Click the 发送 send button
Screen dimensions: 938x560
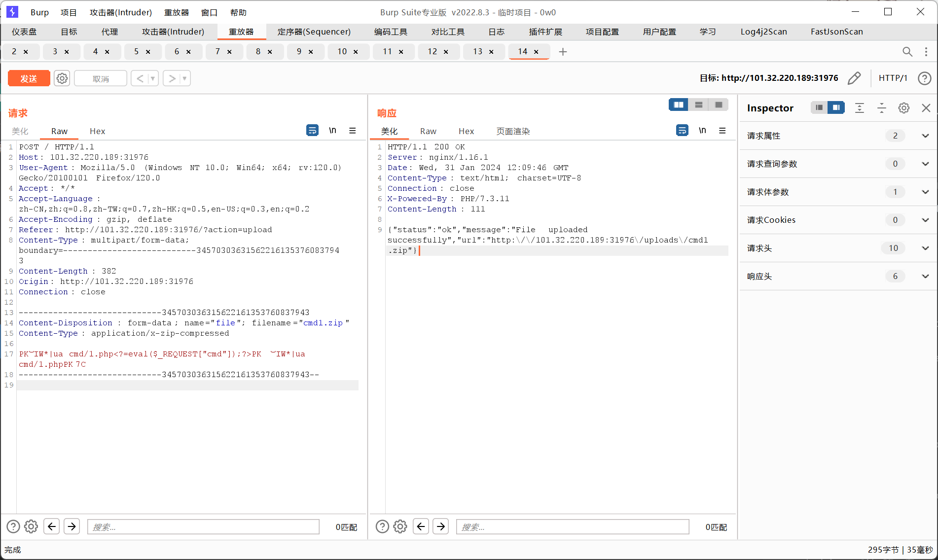coord(29,78)
